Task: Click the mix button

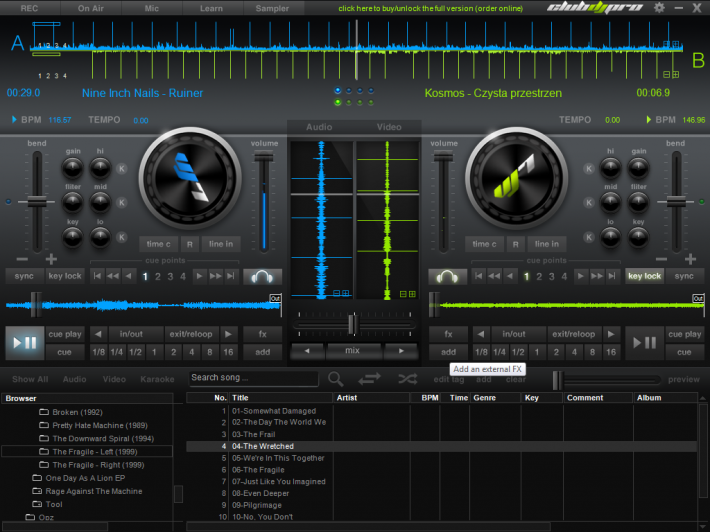Action: click(353, 351)
